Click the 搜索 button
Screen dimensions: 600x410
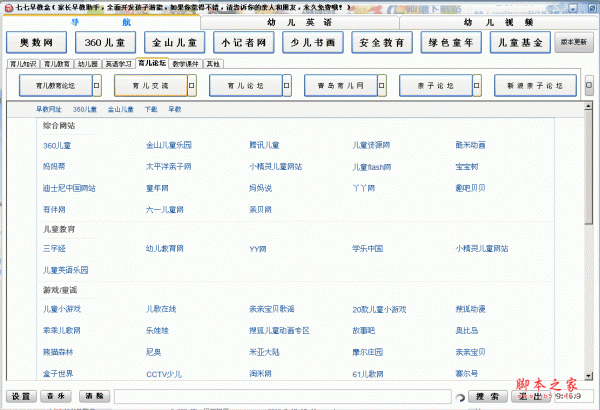488,397
